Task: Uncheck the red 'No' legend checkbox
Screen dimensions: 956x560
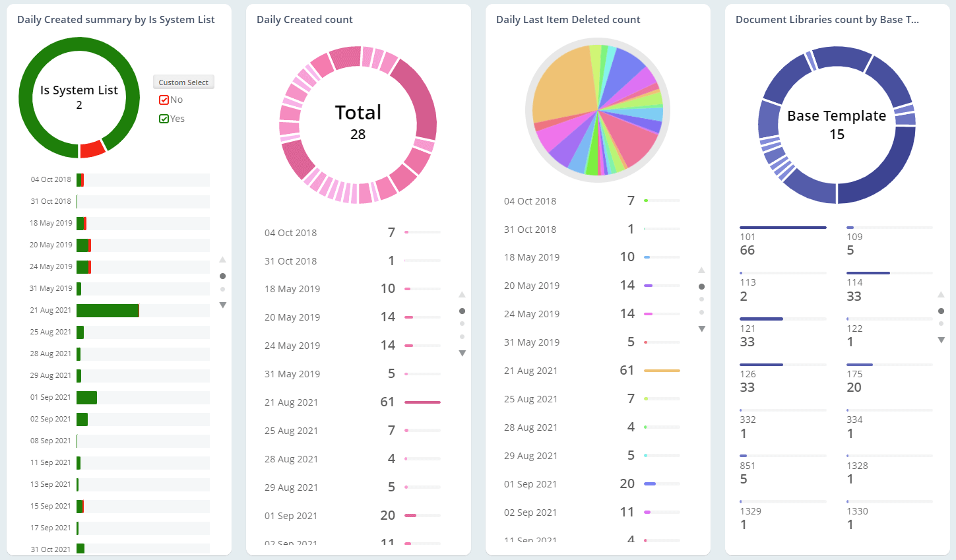Action: pyautogui.click(x=164, y=100)
